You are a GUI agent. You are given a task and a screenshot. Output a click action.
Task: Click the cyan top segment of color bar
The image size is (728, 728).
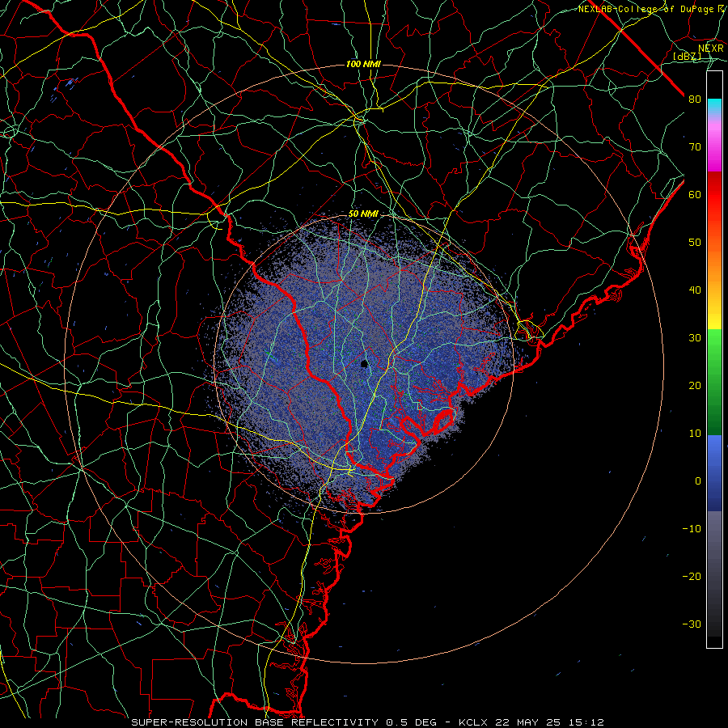[x=714, y=107]
